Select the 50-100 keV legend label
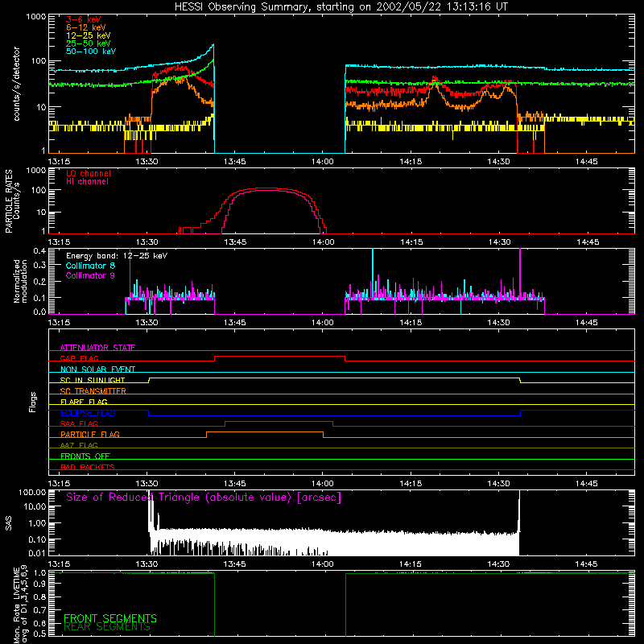The width and height of the screenshot is (644, 644). (91, 52)
